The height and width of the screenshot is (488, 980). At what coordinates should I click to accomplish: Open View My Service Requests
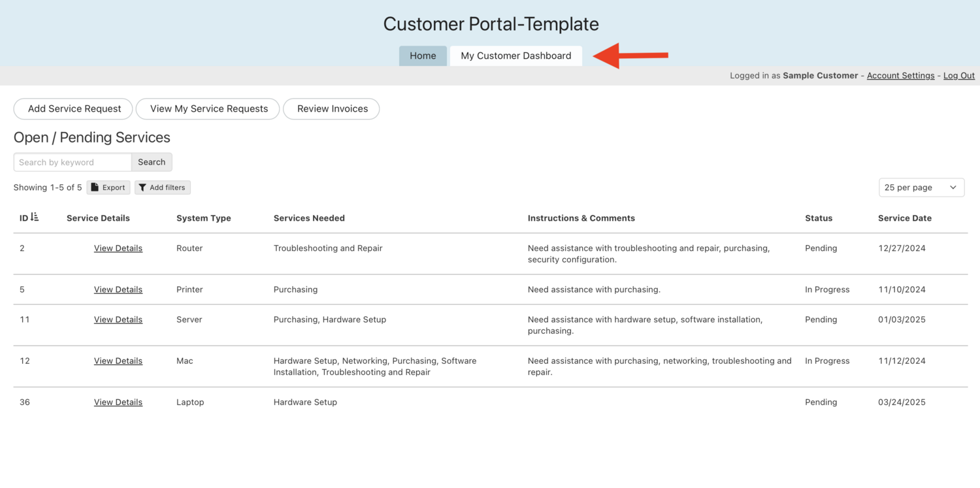tap(207, 108)
